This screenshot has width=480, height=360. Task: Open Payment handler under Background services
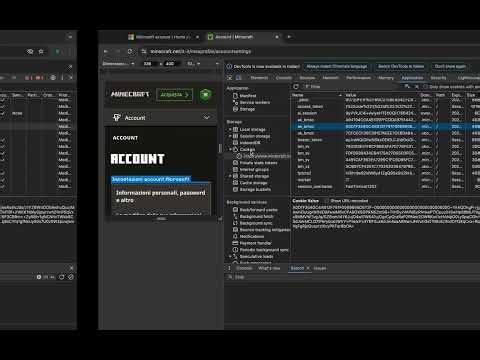pos(255,243)
